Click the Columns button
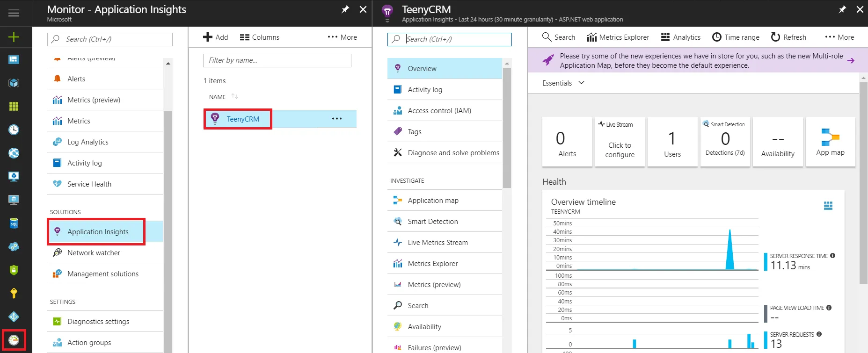 pos(260,37)
